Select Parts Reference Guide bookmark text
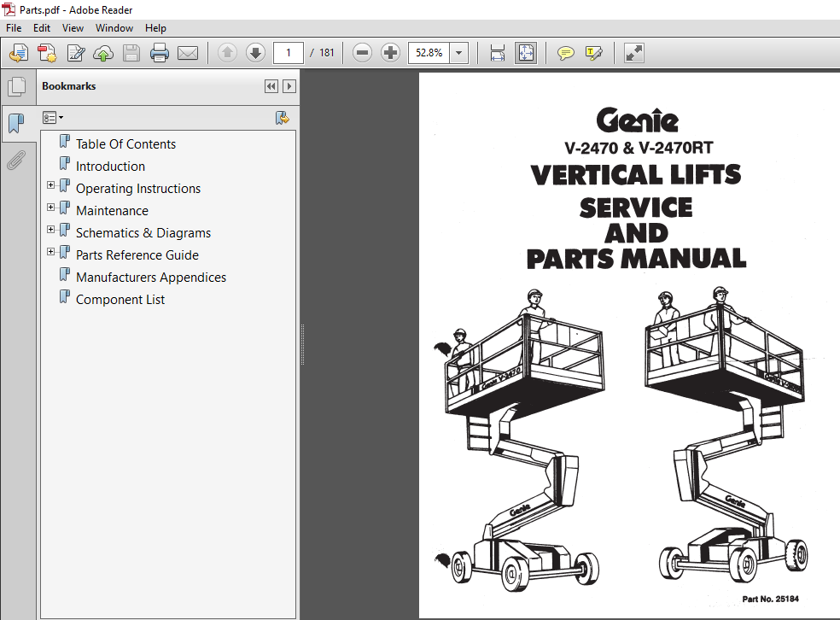Screen dimensions: 840x620 click(x=137, y=255)
